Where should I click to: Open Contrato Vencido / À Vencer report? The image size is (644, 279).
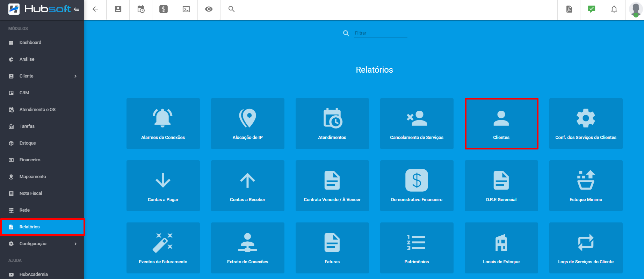tap(332, 186)
